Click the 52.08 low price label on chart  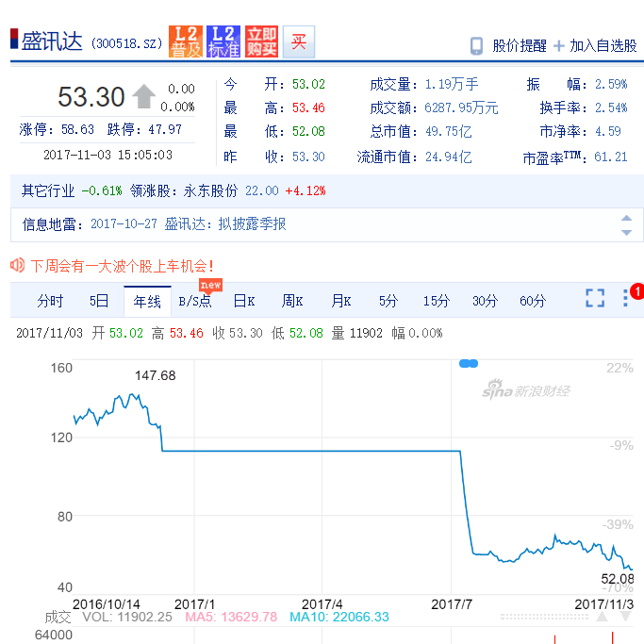[618, 579]
